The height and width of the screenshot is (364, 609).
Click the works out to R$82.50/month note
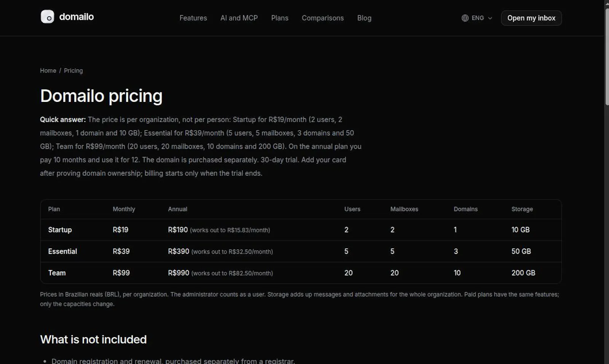232,273
